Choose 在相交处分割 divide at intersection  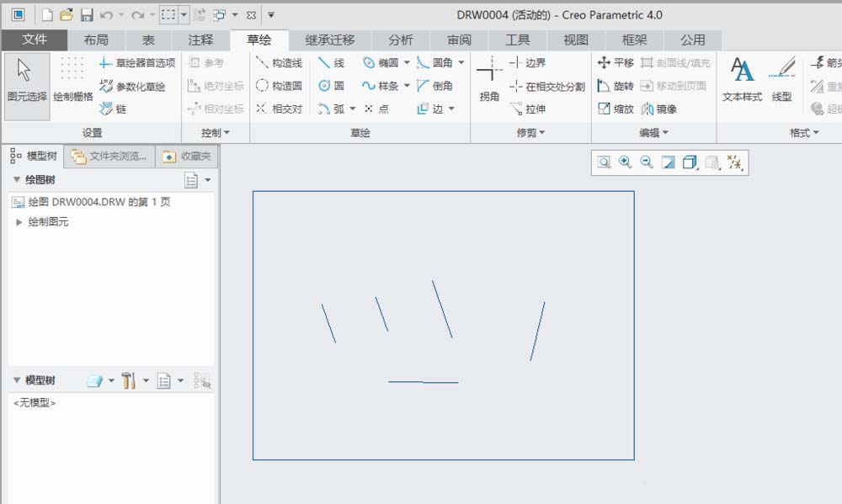pos(547,86)
